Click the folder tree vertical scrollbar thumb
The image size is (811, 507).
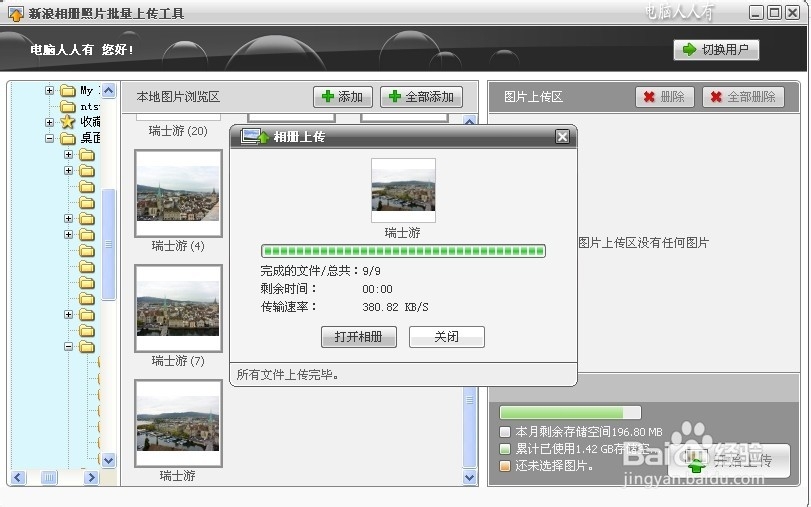pos(109,244)
